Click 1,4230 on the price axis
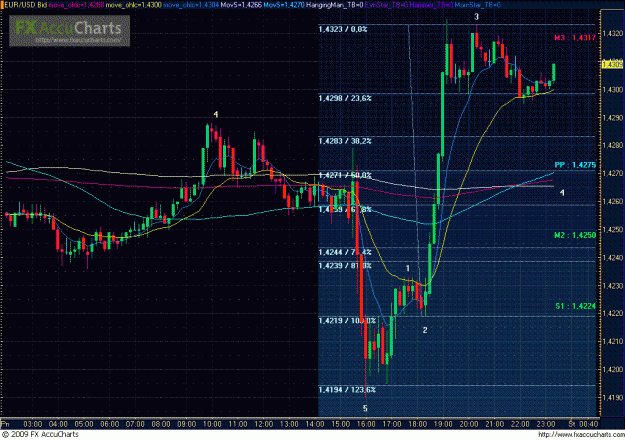Image resolution: width=625 pixels, height=440 pixels. [x=613, y=286]
